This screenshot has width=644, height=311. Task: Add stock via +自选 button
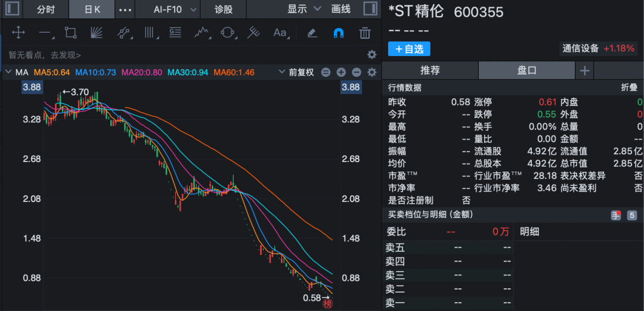pos(409,49)
